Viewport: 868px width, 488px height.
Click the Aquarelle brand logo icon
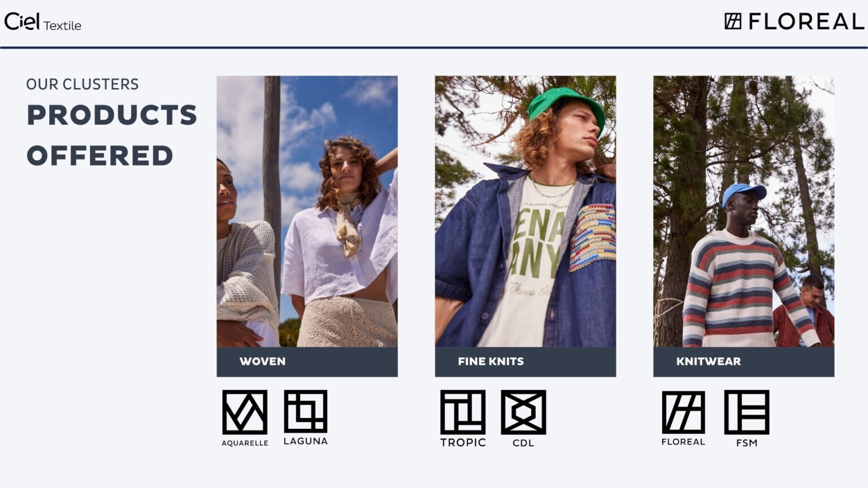coord(245,412)
